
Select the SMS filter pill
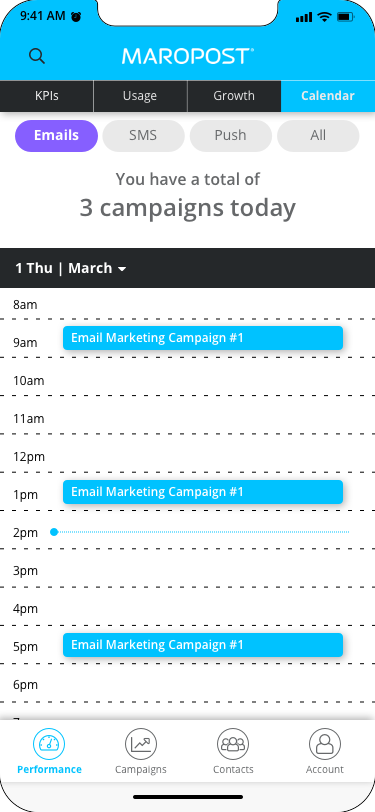pyautogui.click(x=143, y=136)
